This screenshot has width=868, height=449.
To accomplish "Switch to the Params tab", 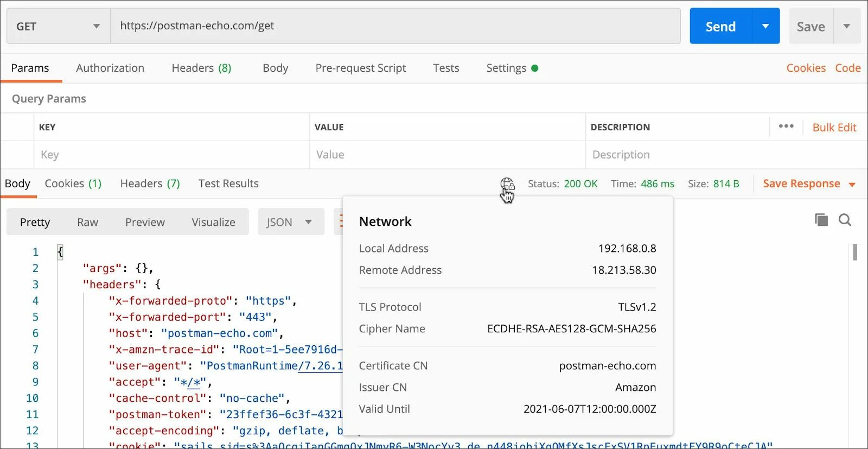I will pos(30,68).
